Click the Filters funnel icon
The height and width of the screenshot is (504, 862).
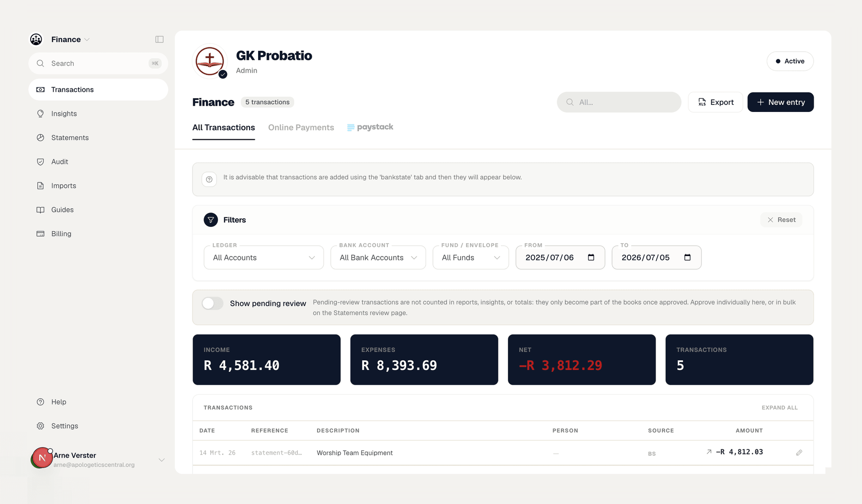click(x=211, y=220)
